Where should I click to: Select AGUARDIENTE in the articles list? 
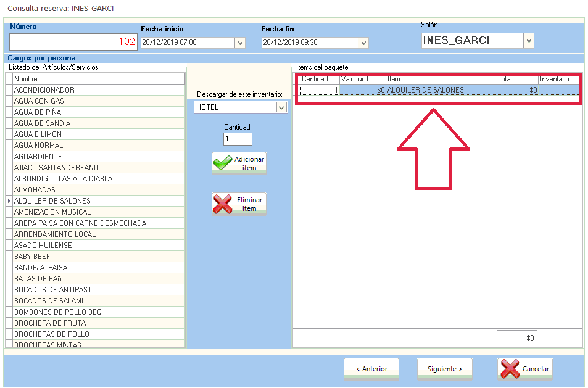coord(38,157)
